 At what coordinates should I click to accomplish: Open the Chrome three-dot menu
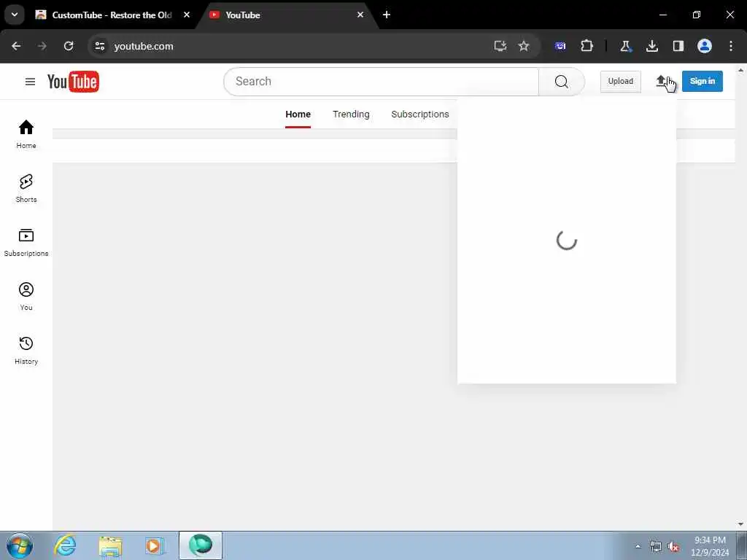[731, 46]
